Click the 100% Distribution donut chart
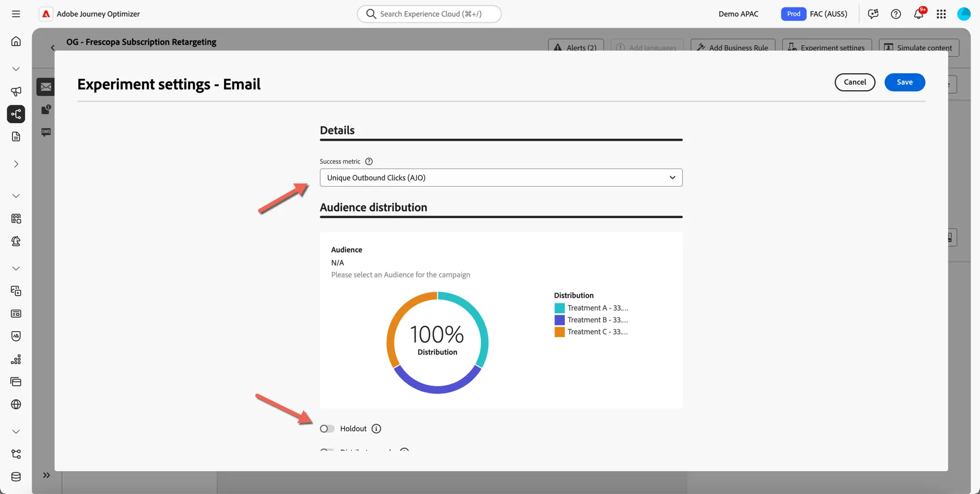This screenshot has height=494, width=980. click(437, 343)
